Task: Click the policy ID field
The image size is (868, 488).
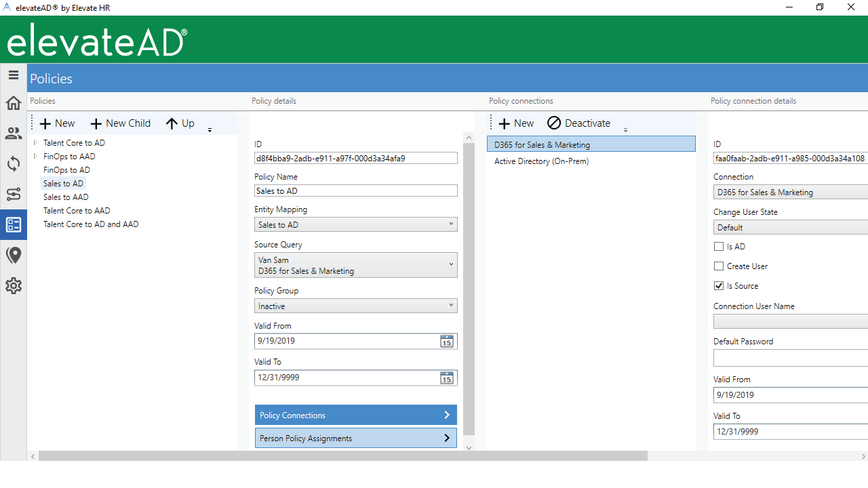Action: point(356,158)
